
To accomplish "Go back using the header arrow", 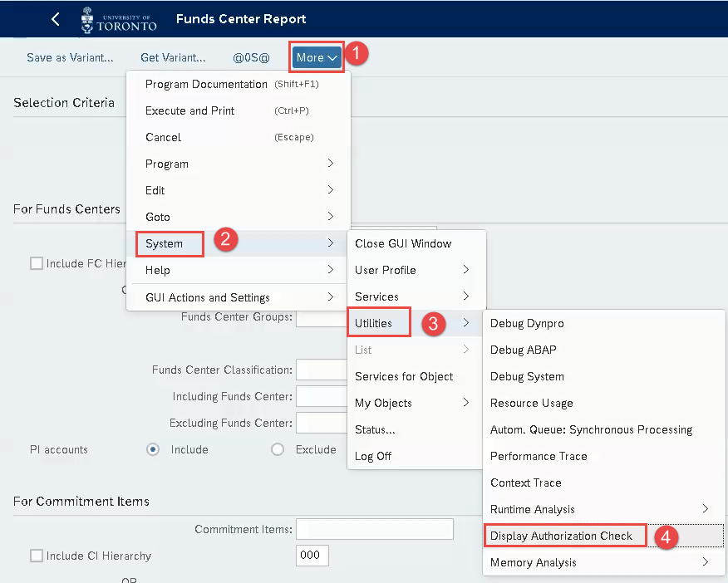I will point(55,19).
